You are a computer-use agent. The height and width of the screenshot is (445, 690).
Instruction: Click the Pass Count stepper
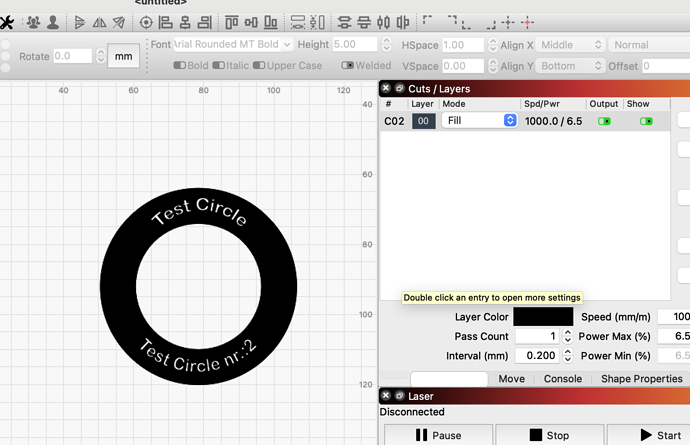pyautogui.click(x=568, y=336)
